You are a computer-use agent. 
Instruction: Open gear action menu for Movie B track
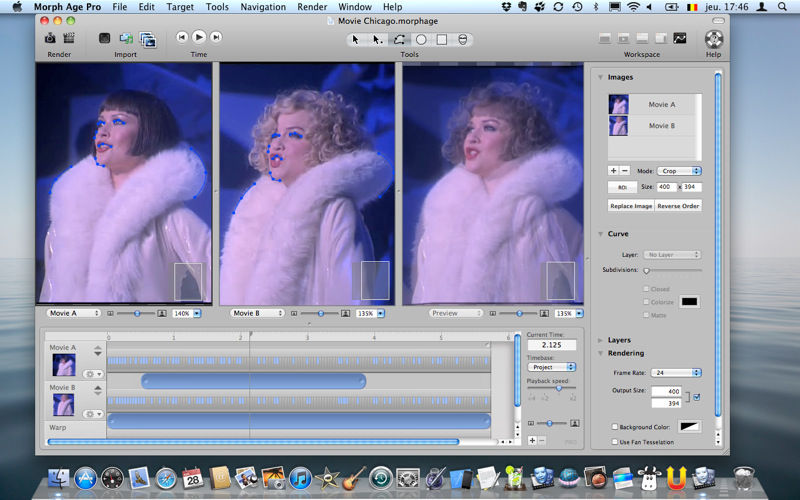93,414
